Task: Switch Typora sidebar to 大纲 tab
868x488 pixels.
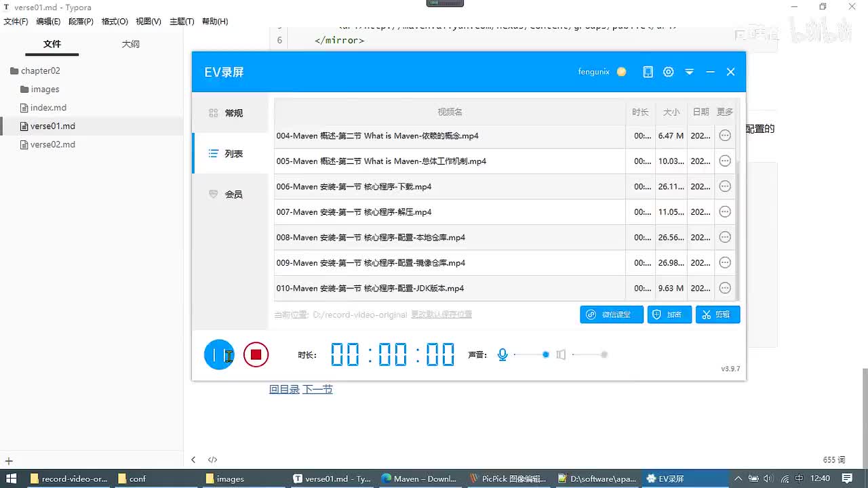Action: point(131,44)
